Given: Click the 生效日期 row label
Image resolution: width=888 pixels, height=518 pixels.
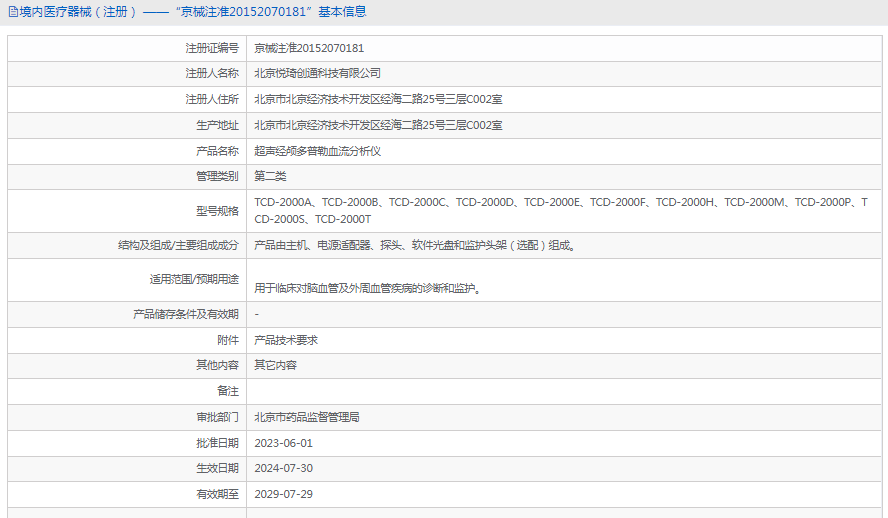Looking at the screenshot, I should click(x=217, y=468).
